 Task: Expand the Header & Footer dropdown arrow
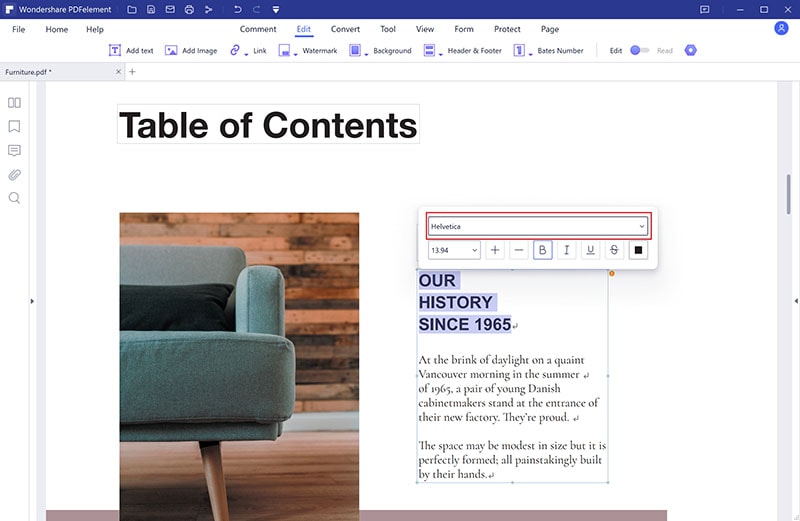click(x=441, y=54)
